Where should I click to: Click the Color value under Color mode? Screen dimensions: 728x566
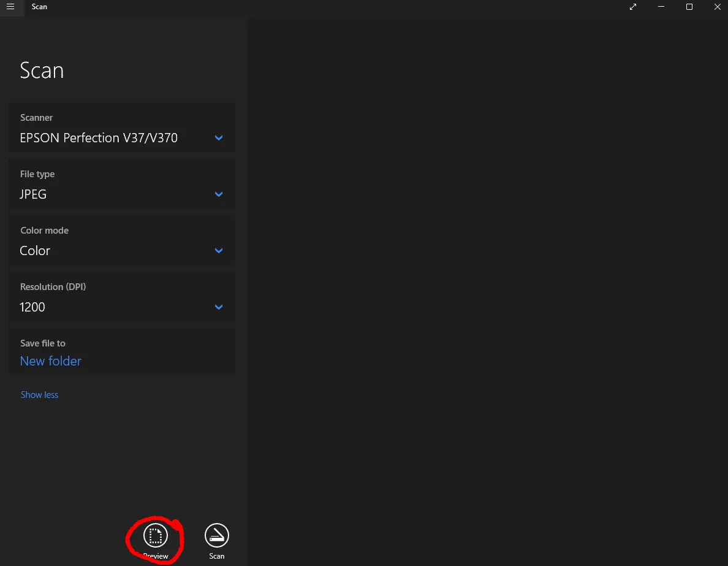(35, 251)
